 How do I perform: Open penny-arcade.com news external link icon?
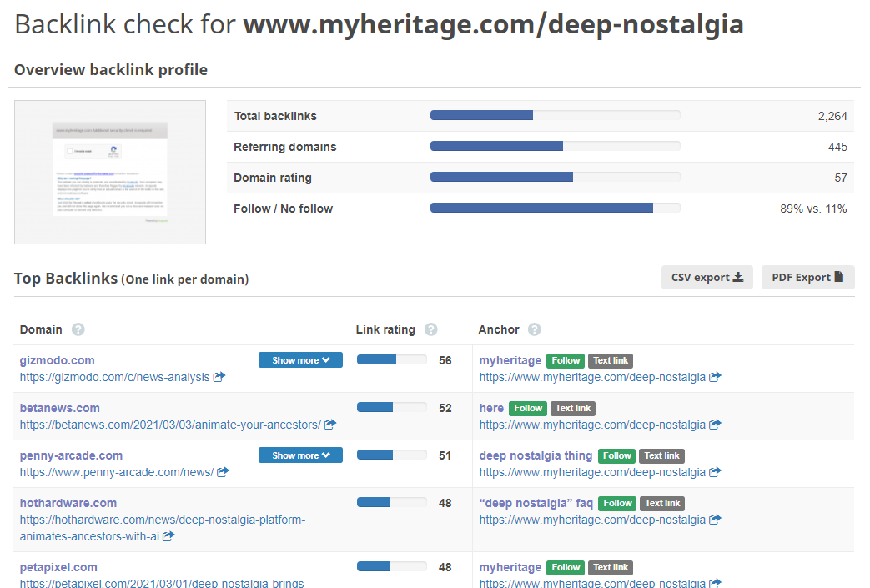[x=221, y=472]
